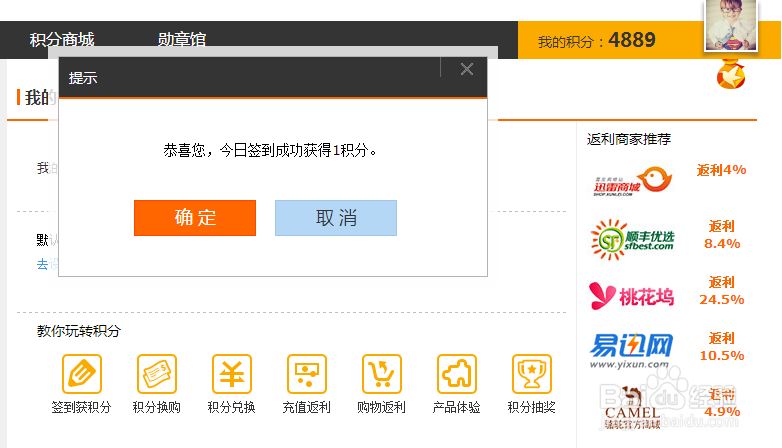
Task: Switch to the 积分商城 tab
Action: click(x=62, y=39)
